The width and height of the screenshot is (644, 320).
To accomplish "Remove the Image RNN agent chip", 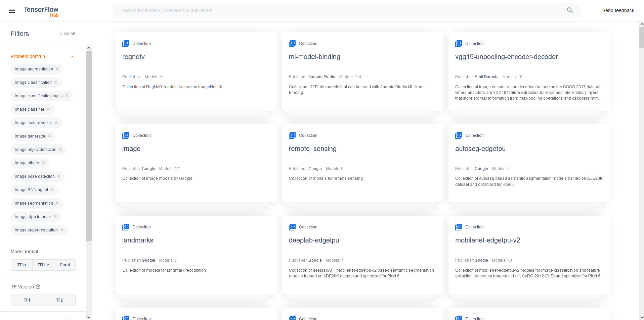I will pos(52,190).
